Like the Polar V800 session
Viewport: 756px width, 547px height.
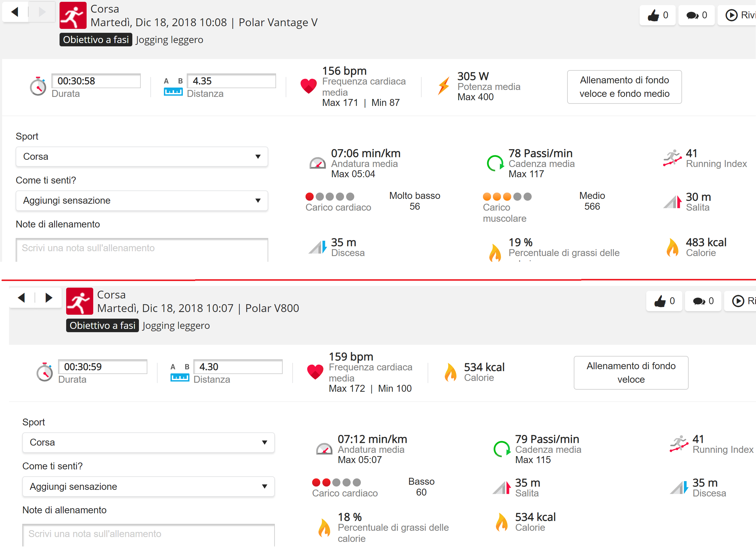(664, 301)
